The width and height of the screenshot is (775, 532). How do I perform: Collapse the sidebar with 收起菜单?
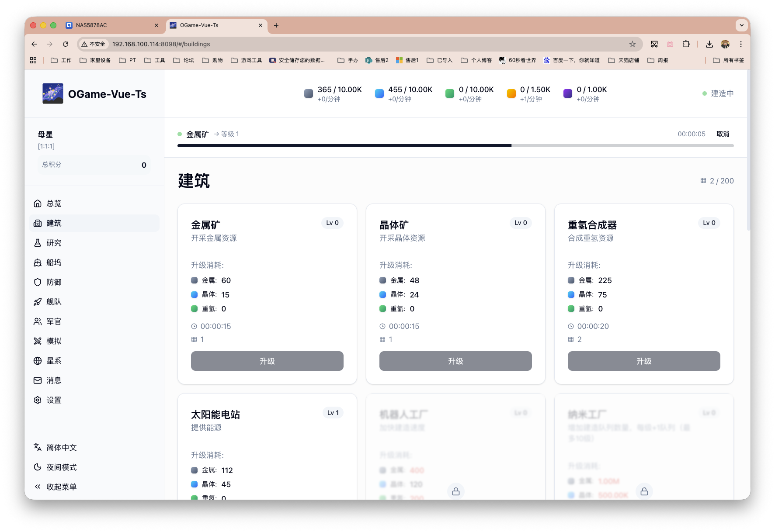tap(61, 487)
